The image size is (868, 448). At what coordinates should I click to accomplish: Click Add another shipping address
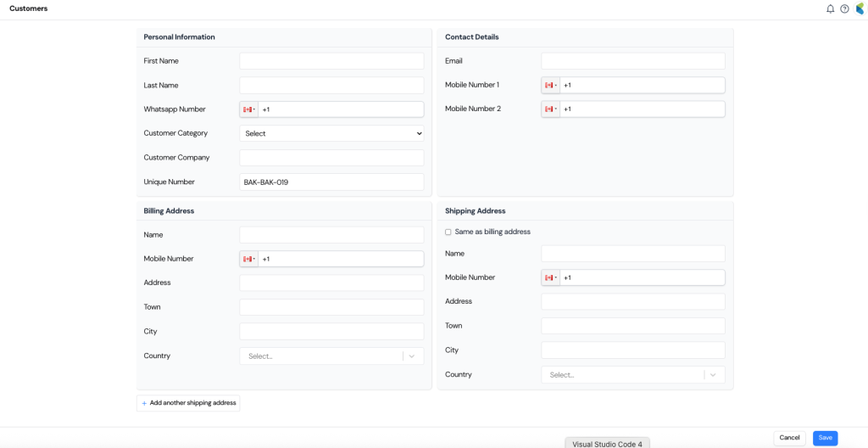(x=188, y=403)
